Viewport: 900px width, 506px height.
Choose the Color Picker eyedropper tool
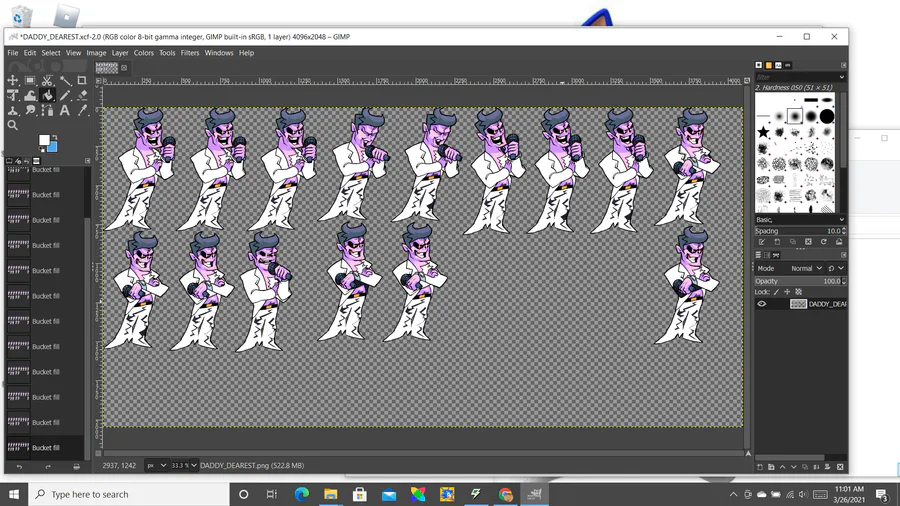tap(82, 111)
